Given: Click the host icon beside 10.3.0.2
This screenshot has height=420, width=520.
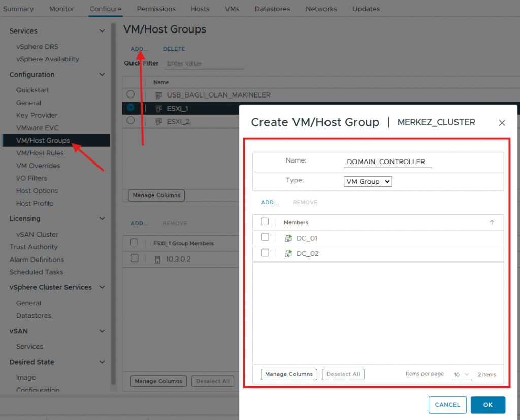Looking at the screenshot, I should (158, 260).
